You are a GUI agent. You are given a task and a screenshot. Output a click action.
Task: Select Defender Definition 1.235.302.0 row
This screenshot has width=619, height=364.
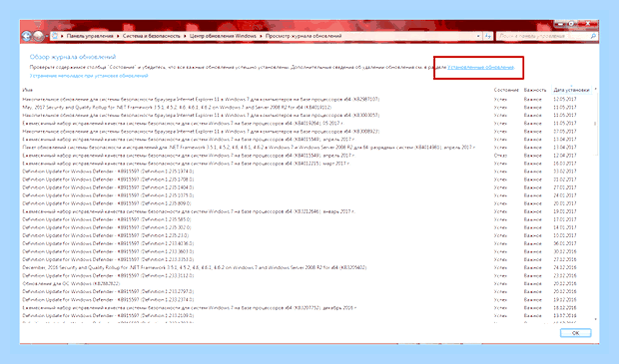click(308, 227)
